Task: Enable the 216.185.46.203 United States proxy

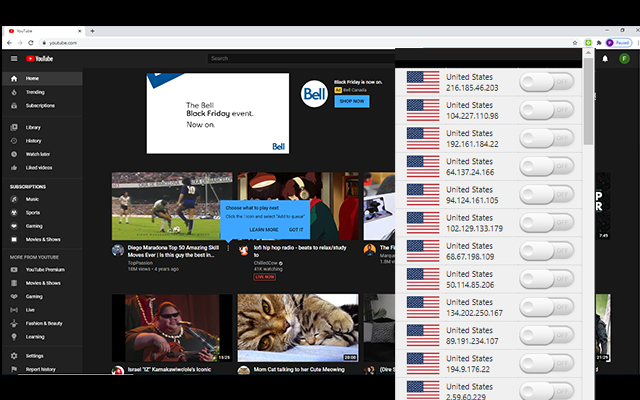Action: click(547, 82)
